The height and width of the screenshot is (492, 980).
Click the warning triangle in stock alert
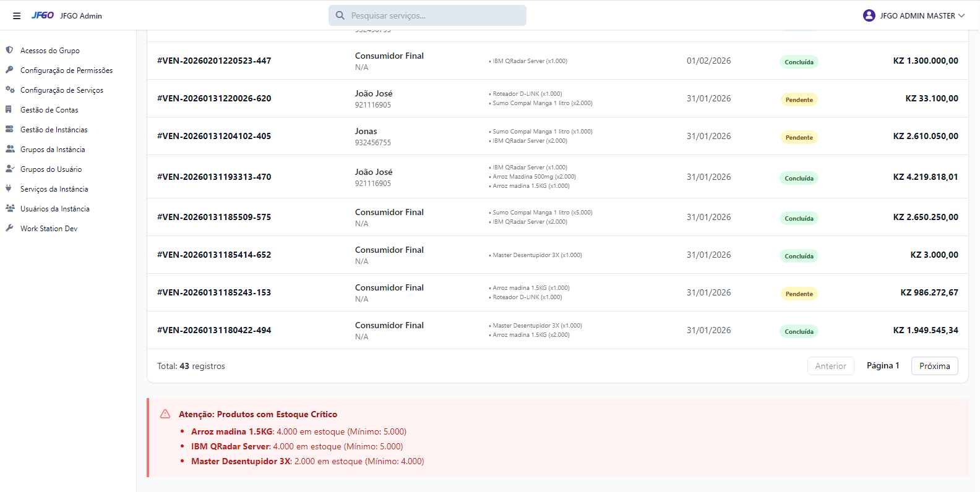coord(165,414)
